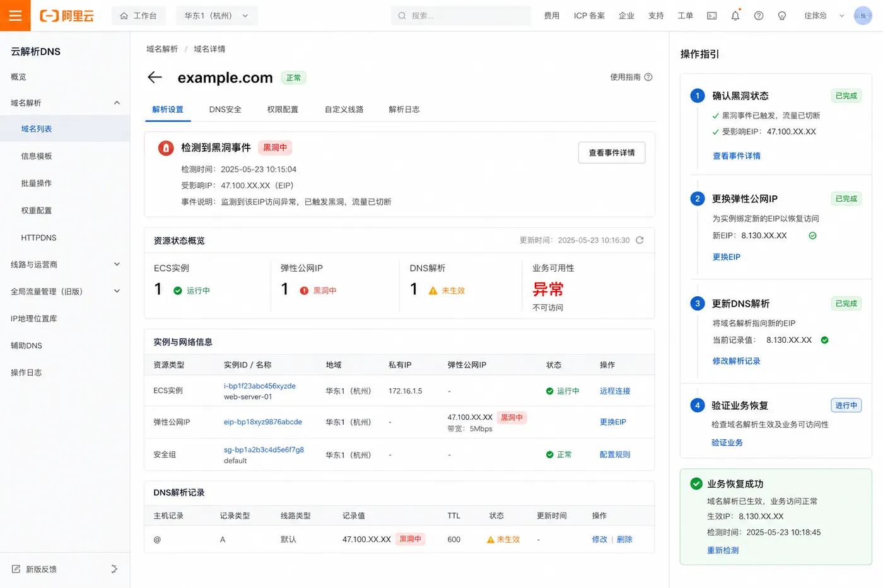Open the user avatar in top-right
This screenshot has height=588, width=883.
[863, 16]
